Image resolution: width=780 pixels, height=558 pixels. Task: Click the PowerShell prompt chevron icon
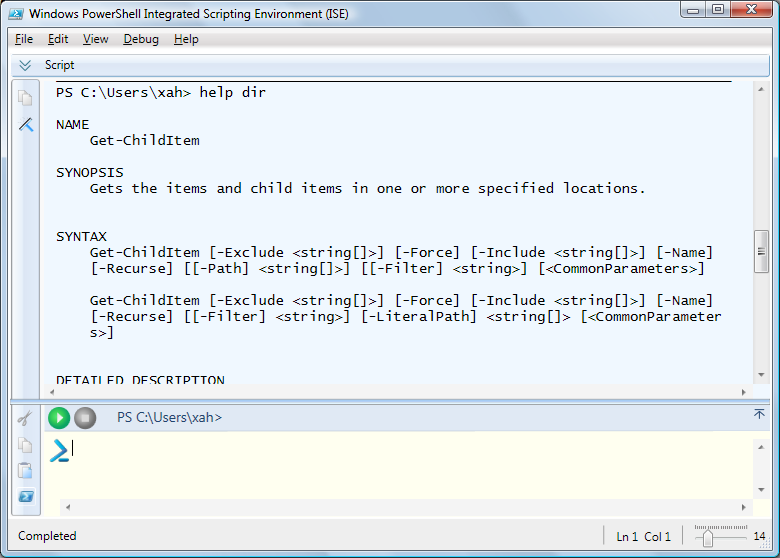[x=59, y=451]
